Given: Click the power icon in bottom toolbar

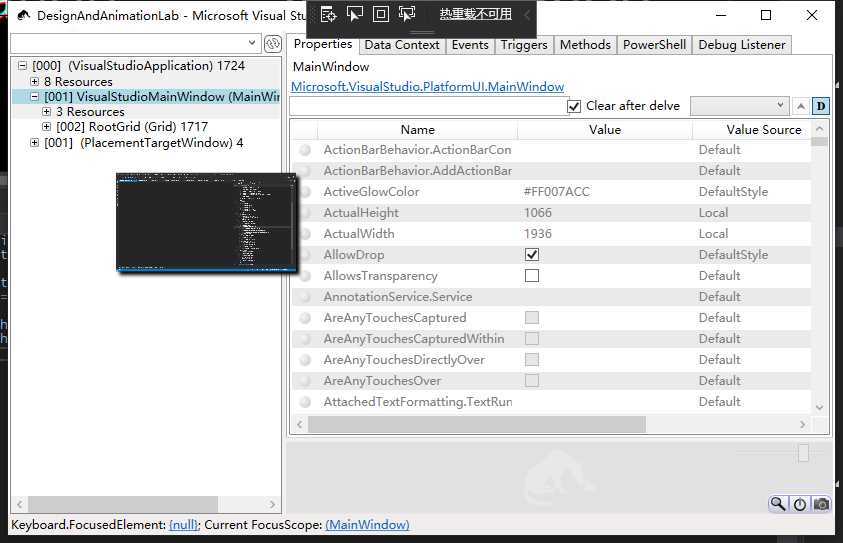Looking at the screenshot, I should [x=800, y=504].
